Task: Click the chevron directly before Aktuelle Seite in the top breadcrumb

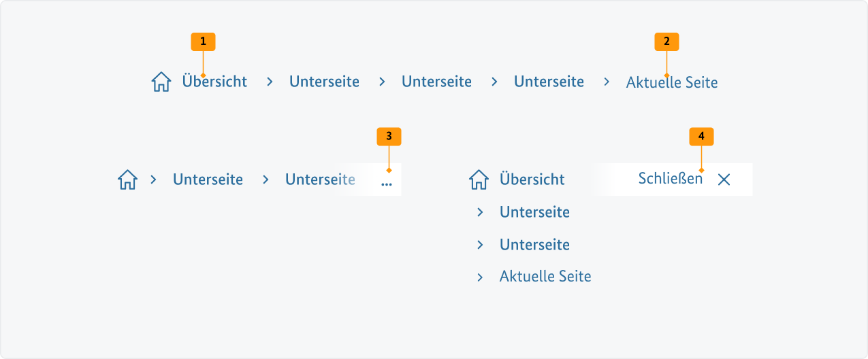Action: click(607, 82)
